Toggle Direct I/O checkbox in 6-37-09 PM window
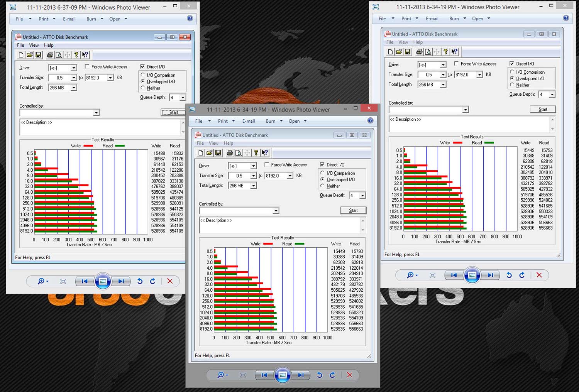This screenshot has height=392, width=579. (142, 67)
